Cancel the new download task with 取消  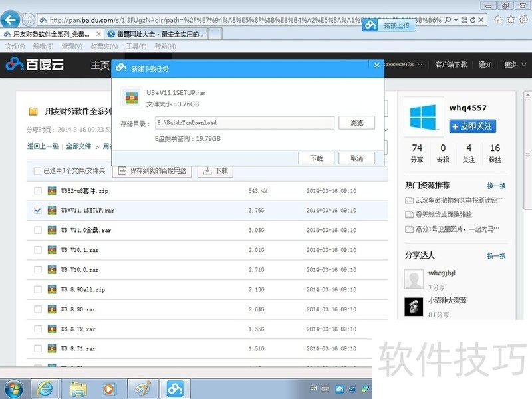[356, 158]
